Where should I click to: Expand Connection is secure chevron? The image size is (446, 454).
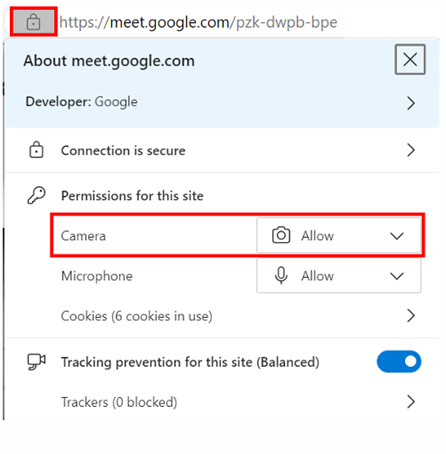click(x=411, y=150)
